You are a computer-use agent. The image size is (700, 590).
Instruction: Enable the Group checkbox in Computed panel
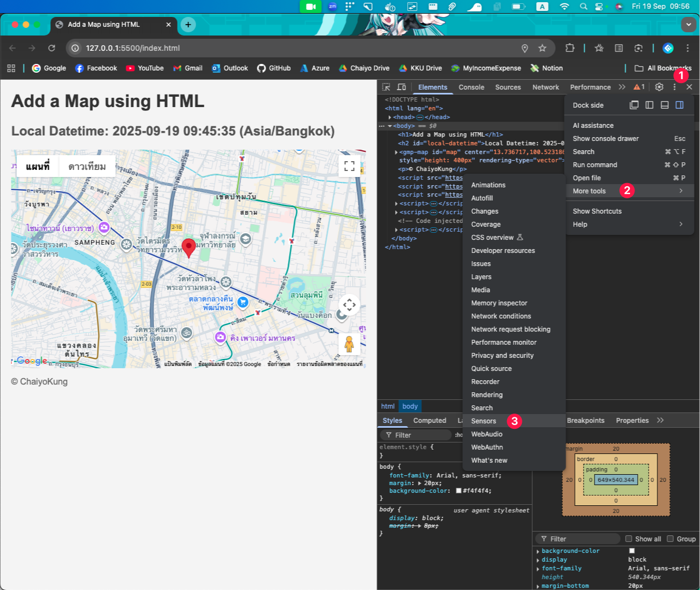pos(670,539)
